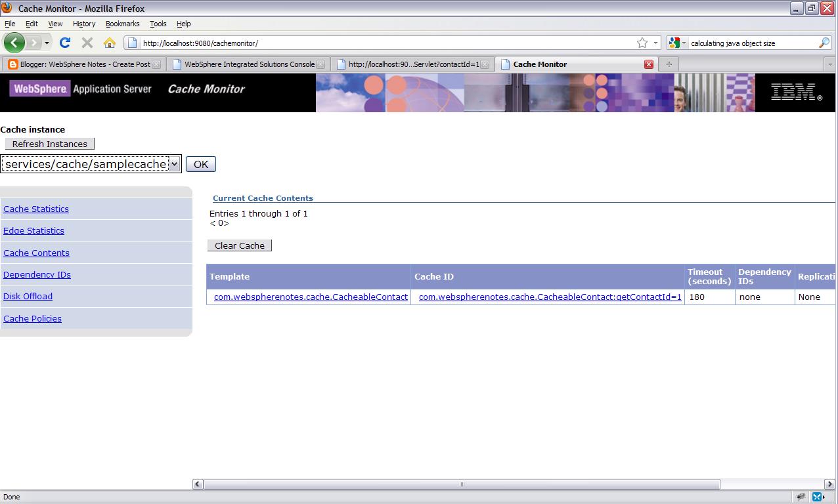
Task: Click the Dependency IDs 'none' cell
Action: click(764, 297)
